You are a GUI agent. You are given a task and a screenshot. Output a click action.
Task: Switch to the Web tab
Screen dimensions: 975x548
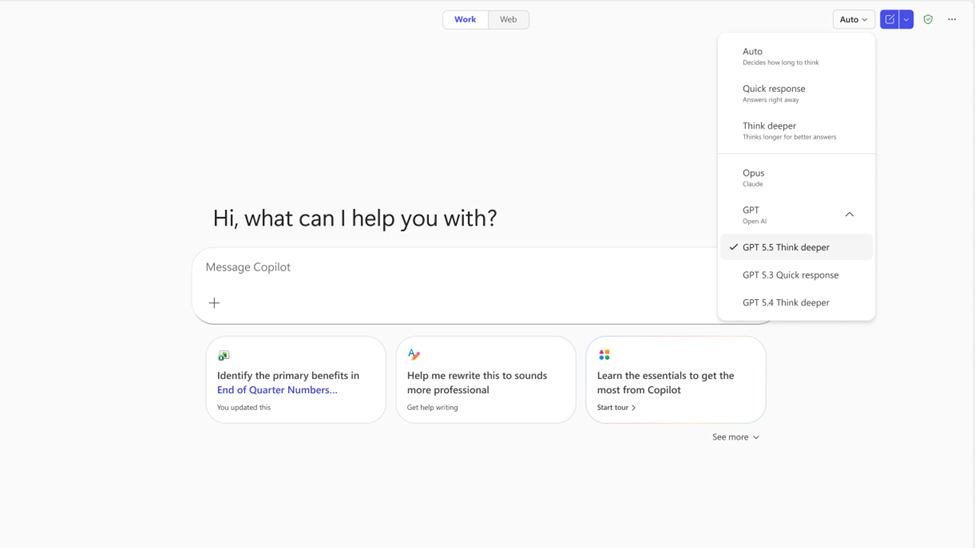click(508, 19)
